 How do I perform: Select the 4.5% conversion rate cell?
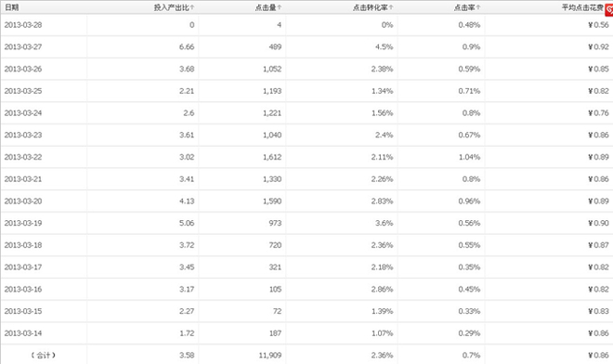coord(385,47)
